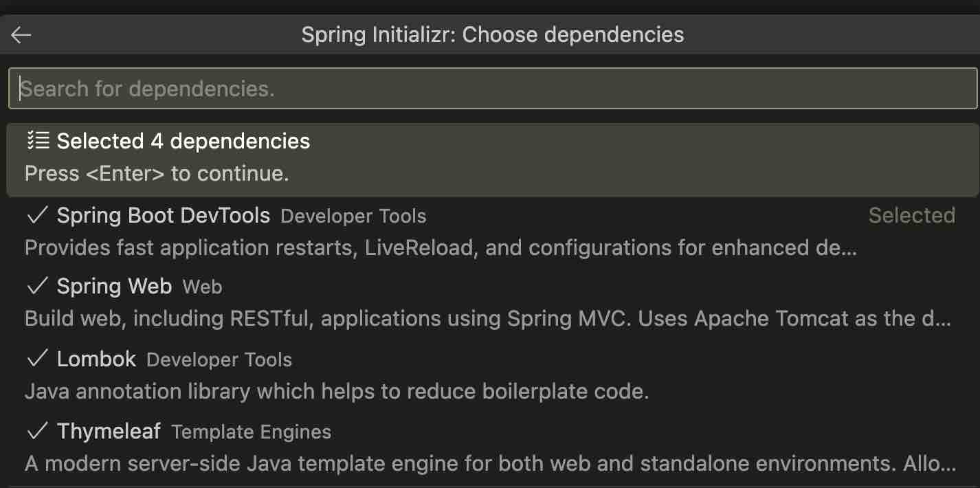The height and width of the screenshot is (488, 980).
Task: Remove Lombok from the selected dependencies
Action: 97,359
